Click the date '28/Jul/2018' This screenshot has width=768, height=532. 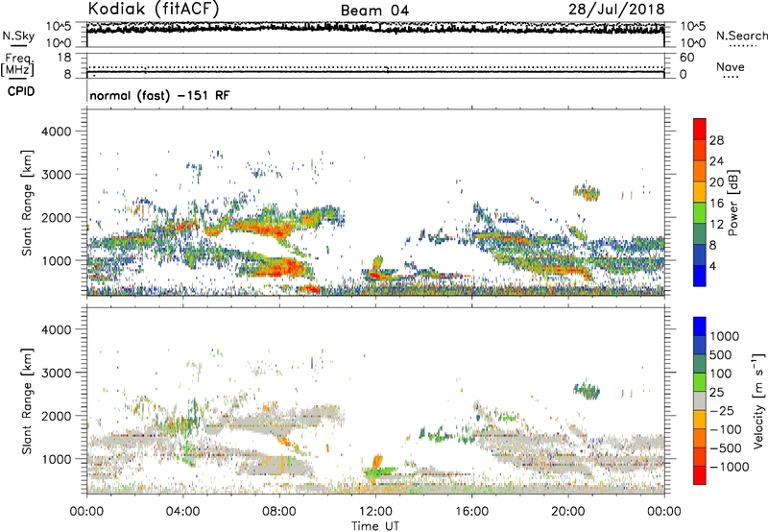(616, 10)
